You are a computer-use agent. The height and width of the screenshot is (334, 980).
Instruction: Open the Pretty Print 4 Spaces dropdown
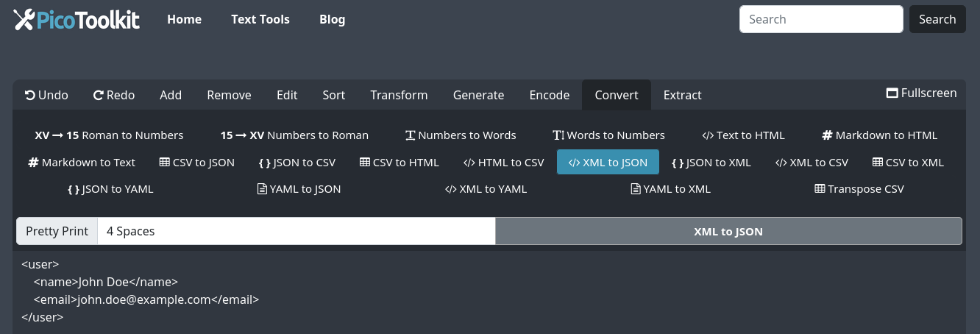coord(296,231)
